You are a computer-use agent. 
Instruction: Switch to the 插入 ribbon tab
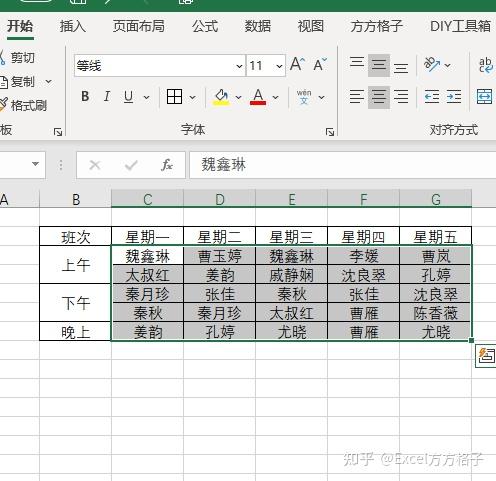point(73,26)
